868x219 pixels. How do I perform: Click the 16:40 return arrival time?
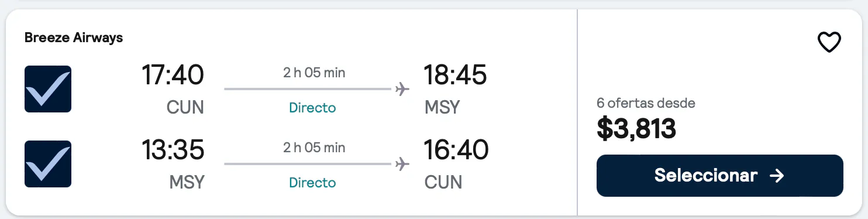456,150
